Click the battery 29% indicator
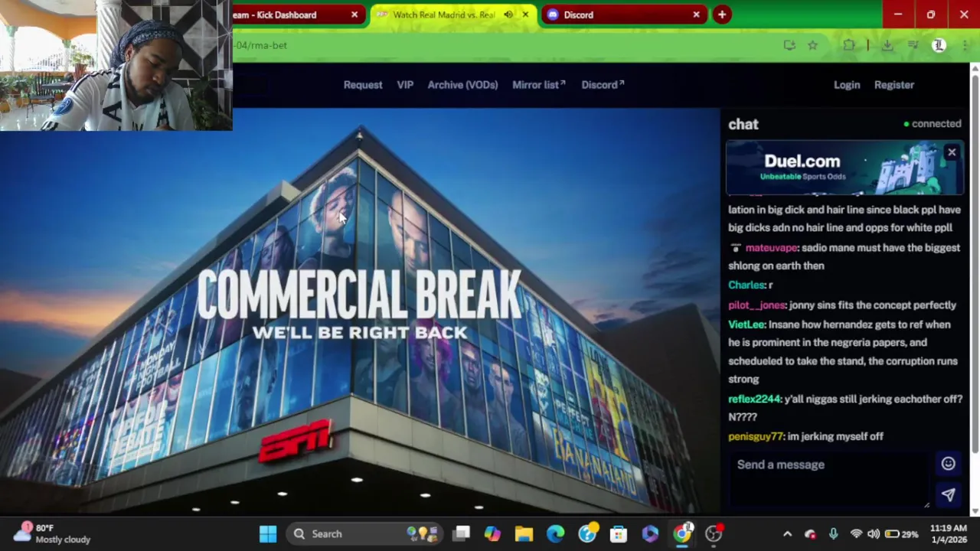Viewport: 980px width, 551px height. [901, 533]
